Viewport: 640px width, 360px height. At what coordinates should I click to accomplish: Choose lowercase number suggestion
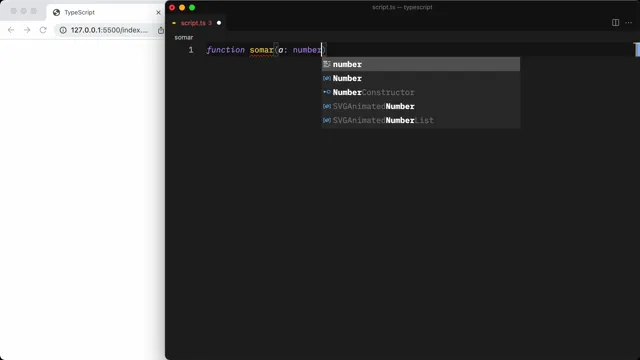pos(421,64)
